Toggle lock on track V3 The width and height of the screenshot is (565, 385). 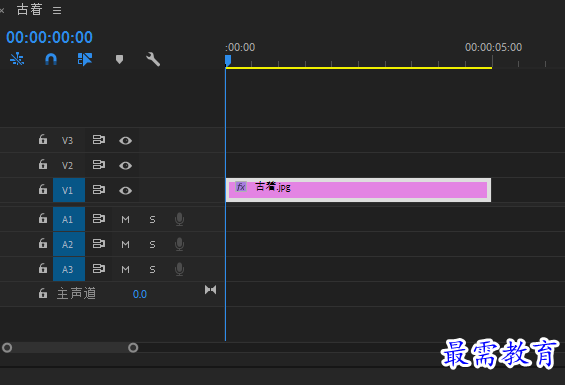click(43, 139)
